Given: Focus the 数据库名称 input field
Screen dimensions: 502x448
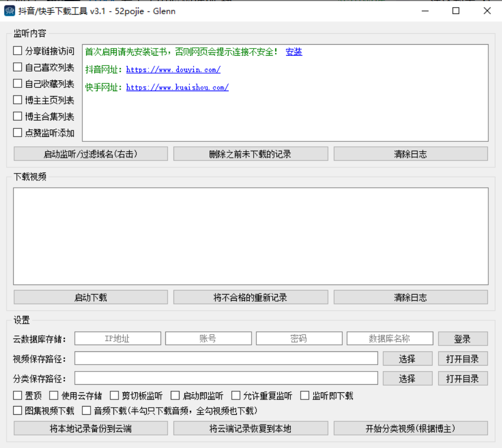Looking at the screenshot, I should 390,338.
